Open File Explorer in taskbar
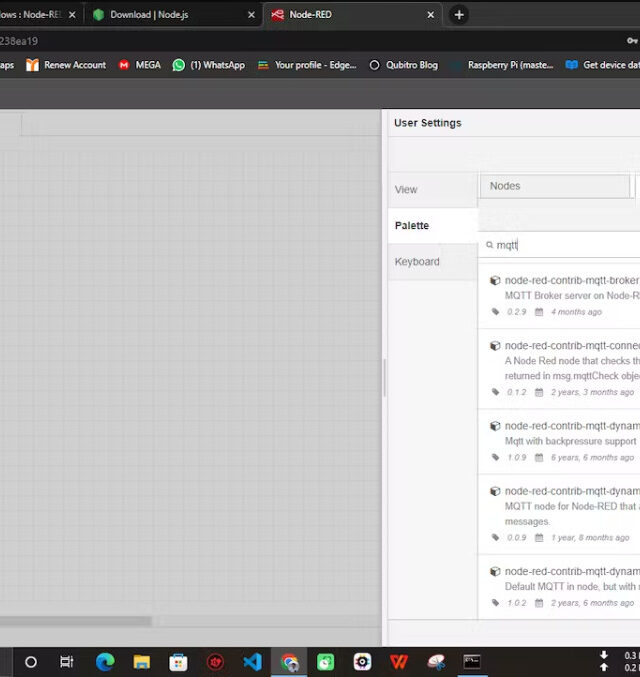Viewport: 640px width, 677px height. tap(141, 662)
